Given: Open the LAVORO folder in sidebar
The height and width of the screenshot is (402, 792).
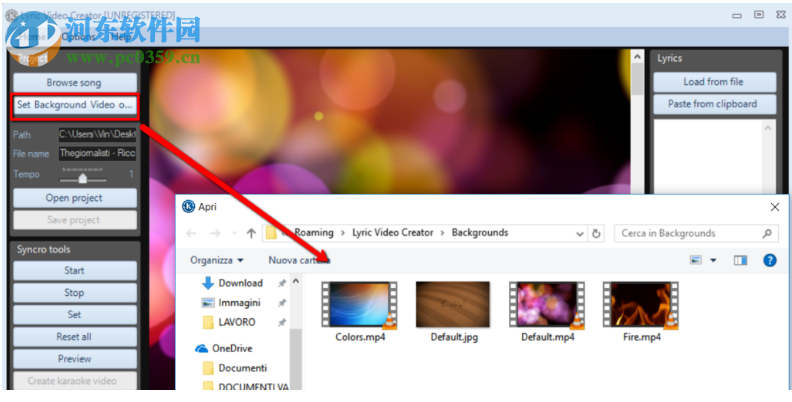Looking at the screenshot, I should click(229, 322).
